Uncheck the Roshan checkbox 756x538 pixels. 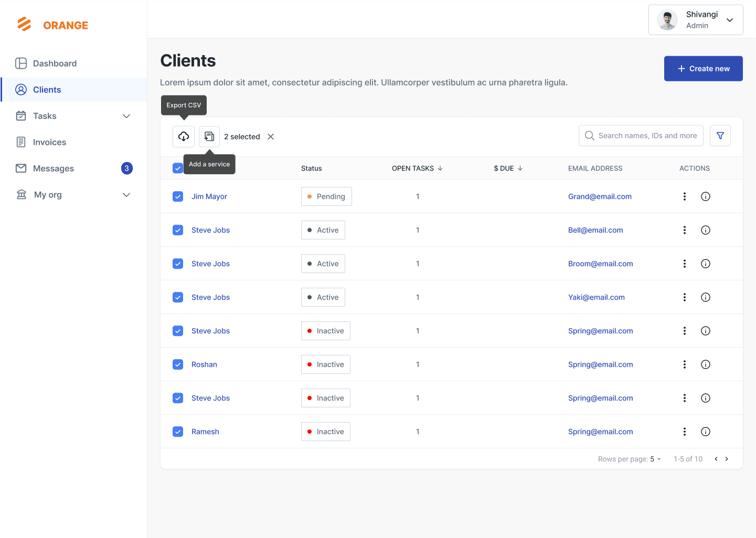(178, 364)
